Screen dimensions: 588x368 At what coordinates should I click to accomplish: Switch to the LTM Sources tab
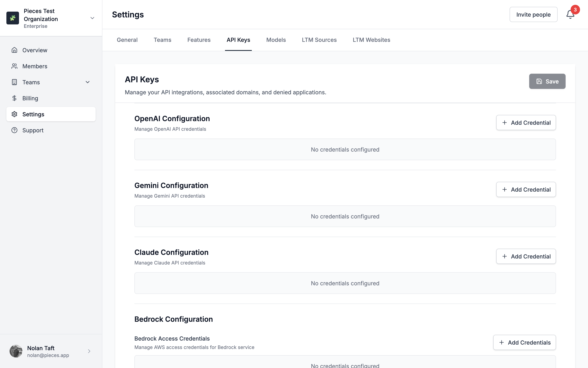click(x=319, y=40)
